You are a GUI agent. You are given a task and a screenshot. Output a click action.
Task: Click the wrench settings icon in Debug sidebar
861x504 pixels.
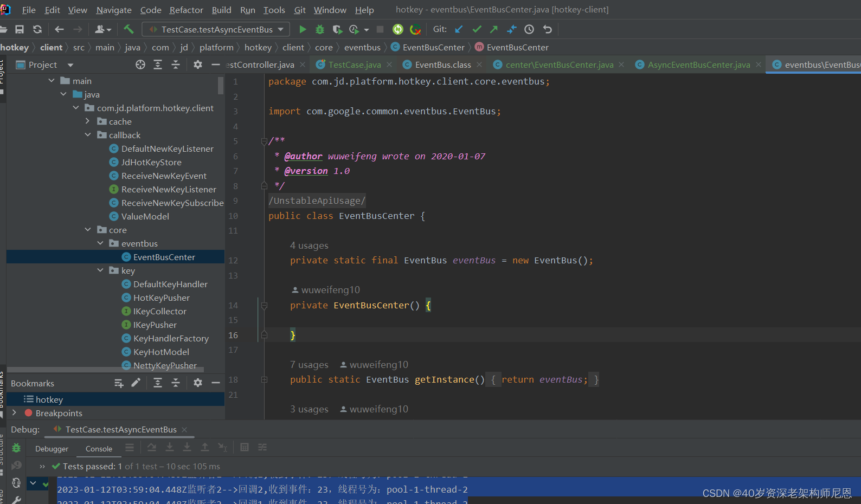point(16,500)
